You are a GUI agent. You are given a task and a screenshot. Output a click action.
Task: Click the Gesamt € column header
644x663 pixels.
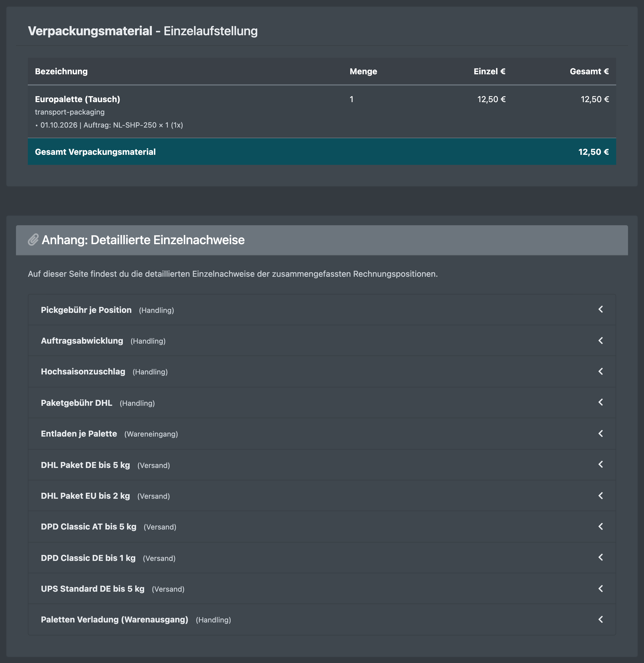point(589,71)
